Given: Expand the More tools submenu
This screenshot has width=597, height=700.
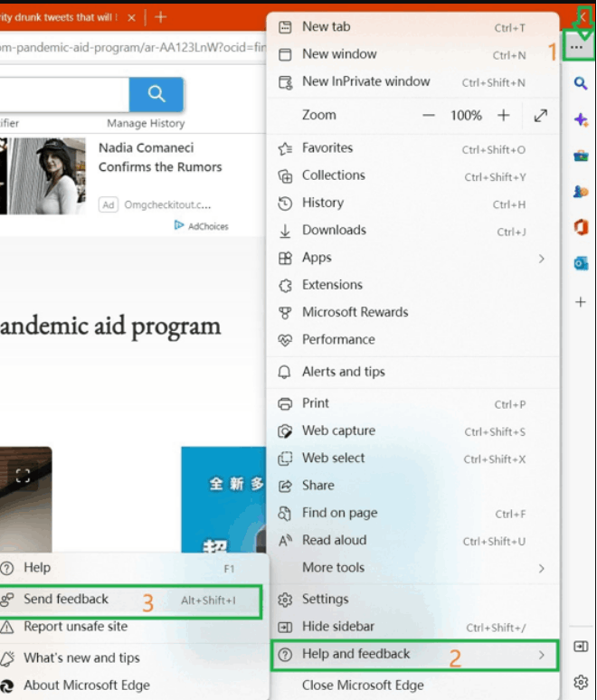Looking at the screenshot, I should [413, 568].
